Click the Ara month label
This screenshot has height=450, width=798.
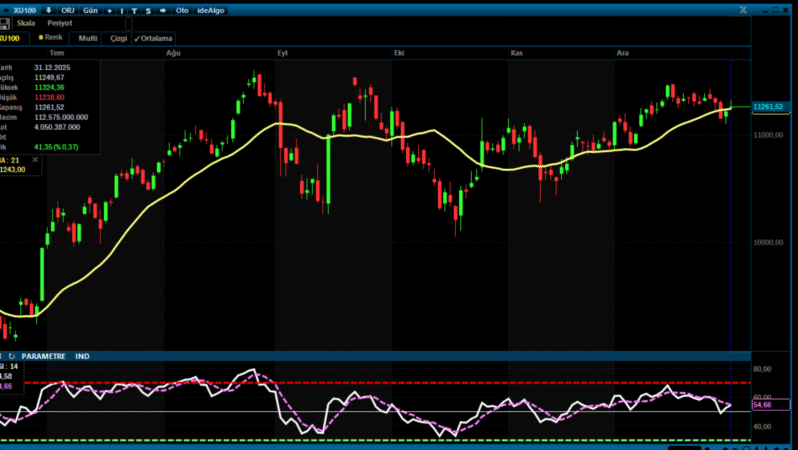[x=622, y=53]
